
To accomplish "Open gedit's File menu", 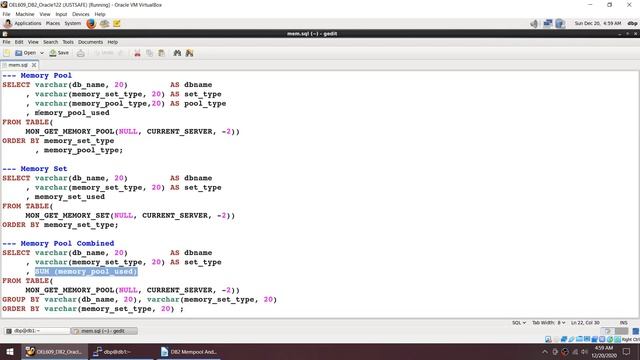I will point(7,42).
